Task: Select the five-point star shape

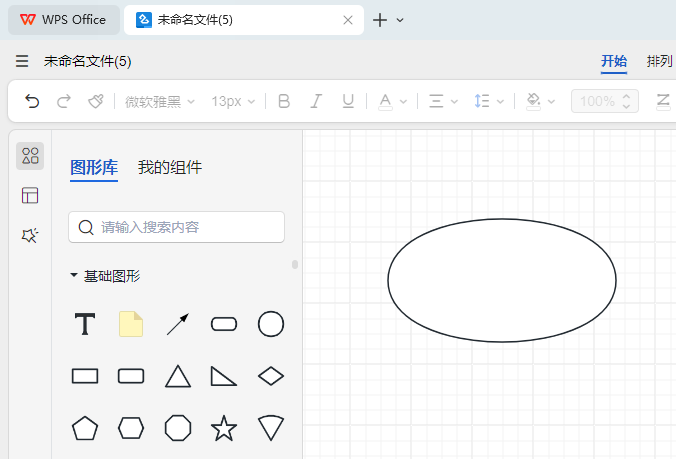Action: tap(224, 428)
